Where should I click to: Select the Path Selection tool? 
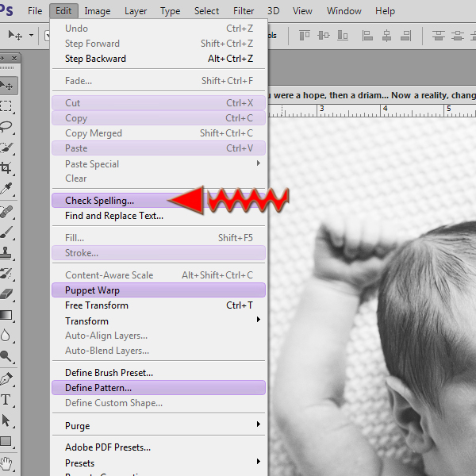[x=6, y=420]
